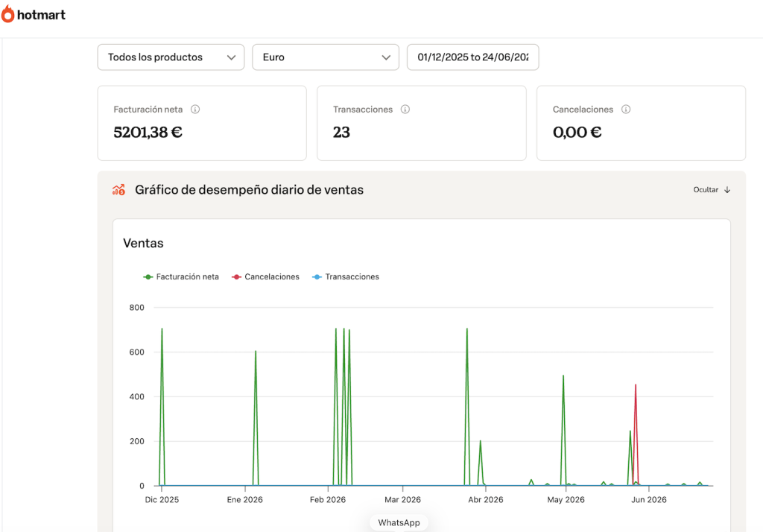
Task: Click the 800 y-axis label
Action: pyautogui.click(x=137, y=307)
